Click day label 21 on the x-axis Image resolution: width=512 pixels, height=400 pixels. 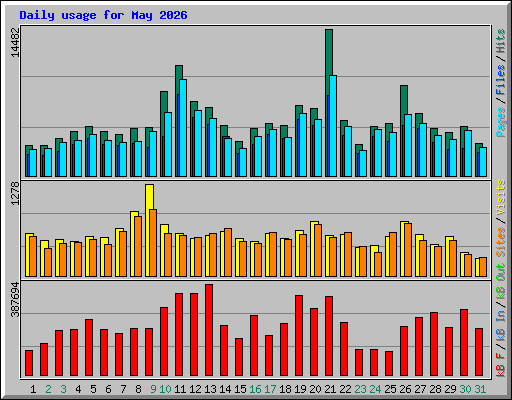330,389
